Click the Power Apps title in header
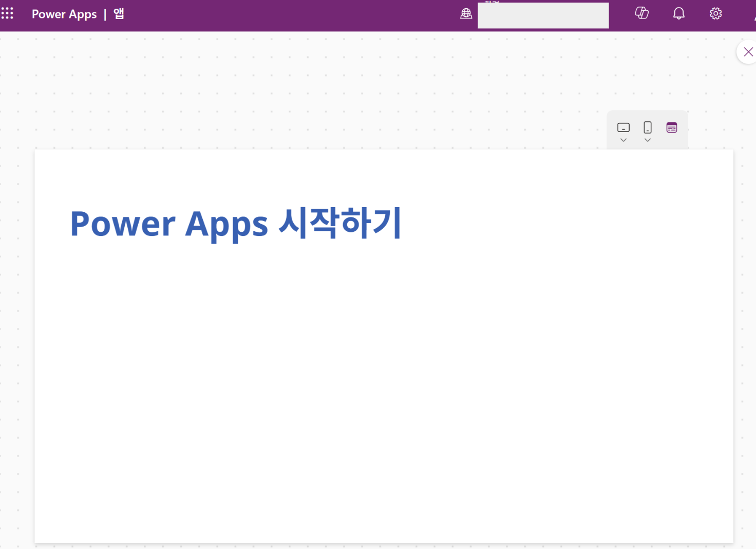 click(x=64, y=14)
